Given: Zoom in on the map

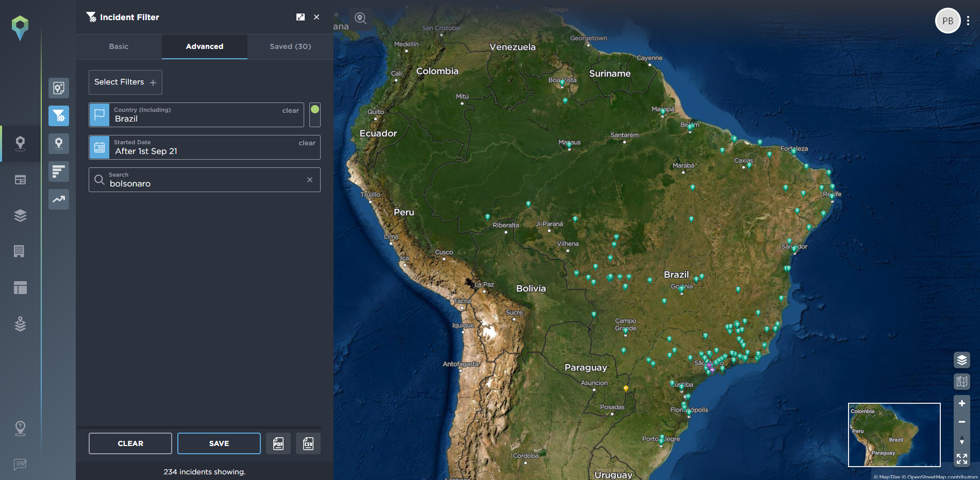Looking at the screenshot, I should coord(962,403).
